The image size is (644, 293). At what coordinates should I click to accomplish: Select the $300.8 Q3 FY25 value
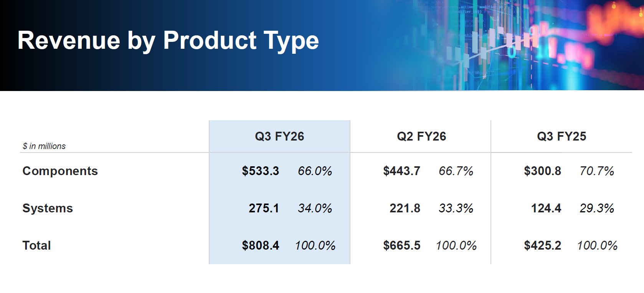(x=542, y=171)
